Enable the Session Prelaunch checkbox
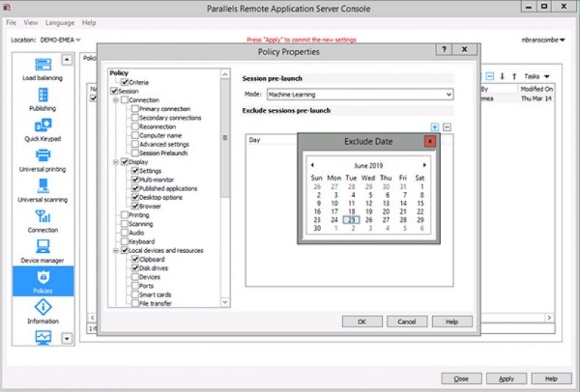580x392 pixels. [x=135, y=153]
